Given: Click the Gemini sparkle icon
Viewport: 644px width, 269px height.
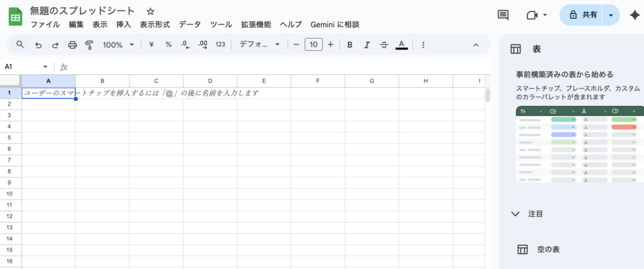Looking at the screenshot, I should point(633,15).
